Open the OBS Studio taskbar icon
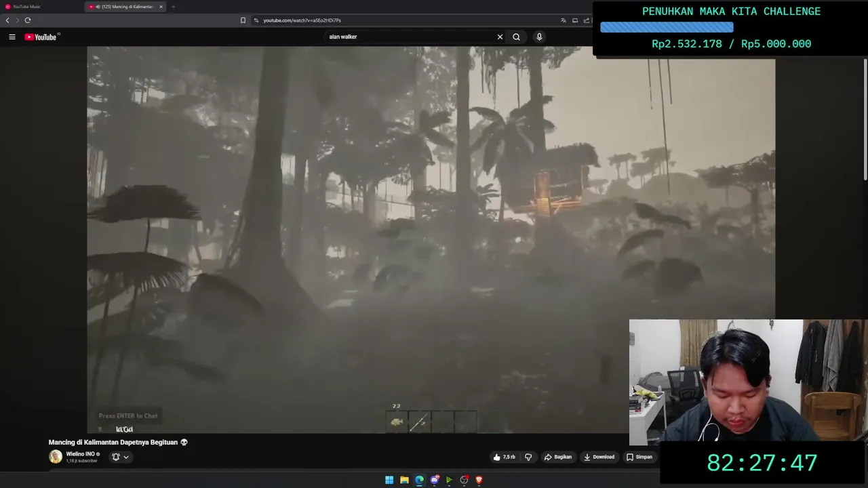This screenshot has width=868, height=488. tap(464, 480)
